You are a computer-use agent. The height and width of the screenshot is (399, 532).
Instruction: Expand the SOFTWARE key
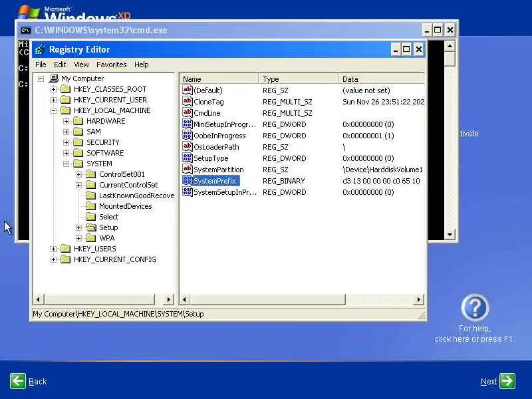point(66,154)
